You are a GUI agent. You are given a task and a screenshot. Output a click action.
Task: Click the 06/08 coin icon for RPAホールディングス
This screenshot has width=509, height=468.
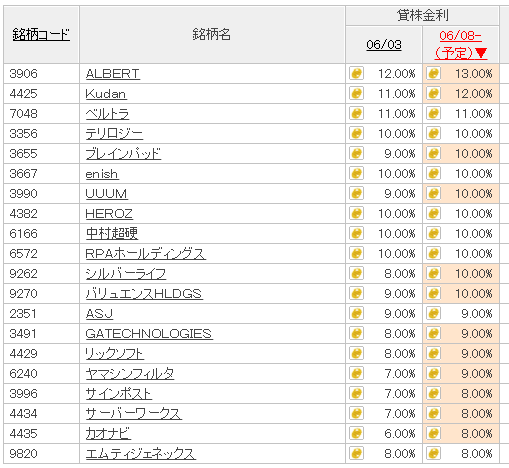[x=434, y=253]
